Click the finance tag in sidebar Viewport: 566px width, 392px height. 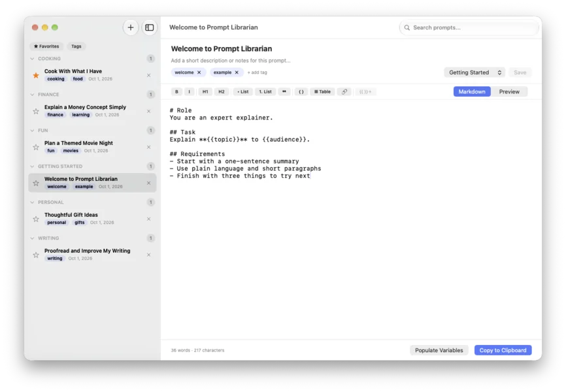55,115
